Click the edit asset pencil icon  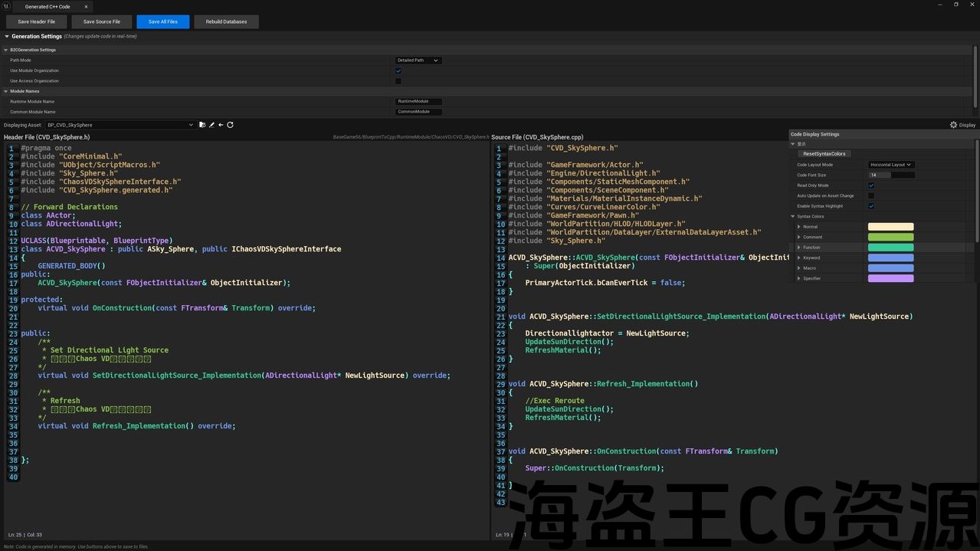pyautogui.click(x=211, y=125)
